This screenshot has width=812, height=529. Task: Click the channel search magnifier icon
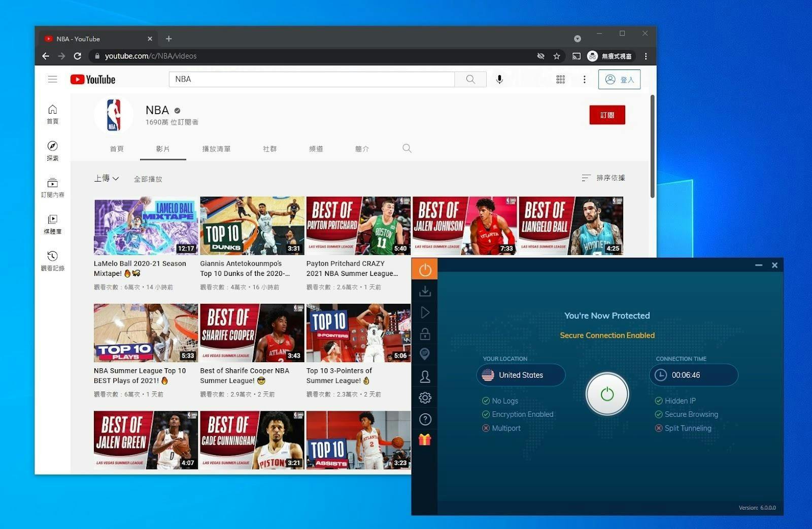click(407, 149)
